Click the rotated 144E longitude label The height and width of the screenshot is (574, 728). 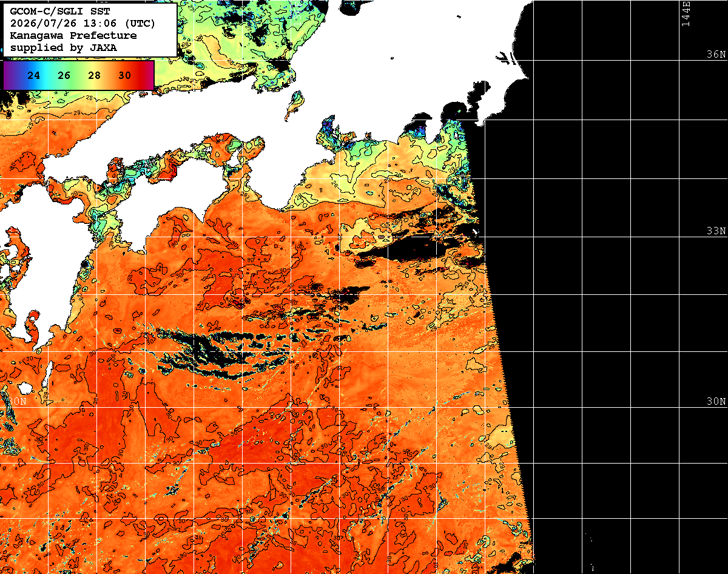(x=686, y=13)
